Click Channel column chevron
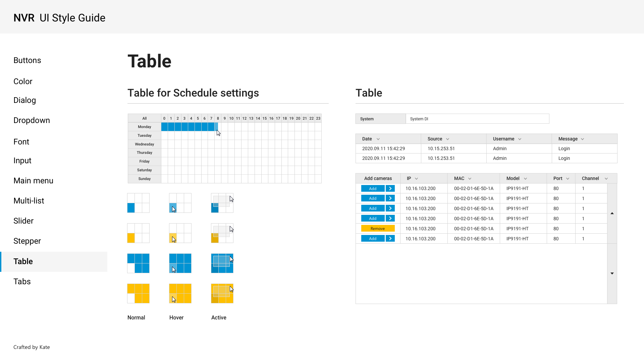 pyautogui.click(x=606, y=179)
